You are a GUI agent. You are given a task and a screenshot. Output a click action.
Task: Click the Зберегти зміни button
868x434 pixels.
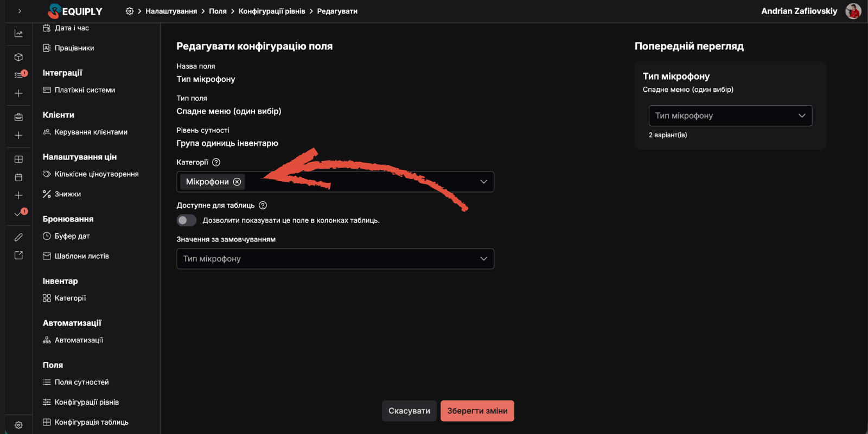477,411
